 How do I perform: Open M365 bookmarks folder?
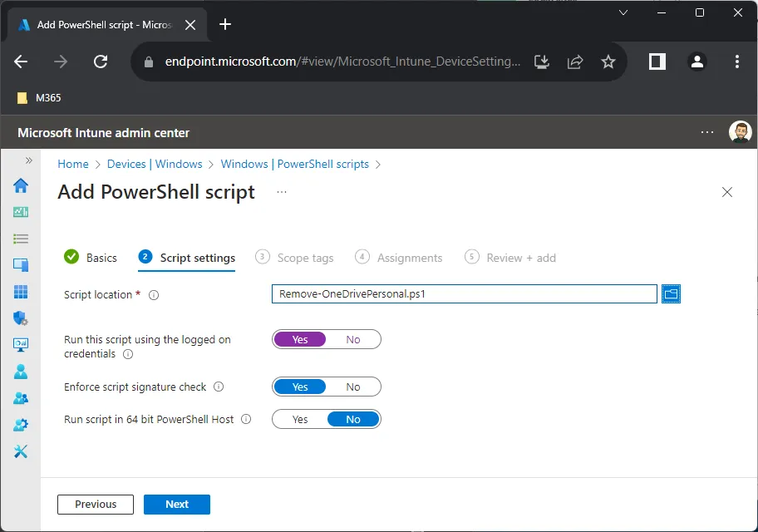[x=39, y=98]
